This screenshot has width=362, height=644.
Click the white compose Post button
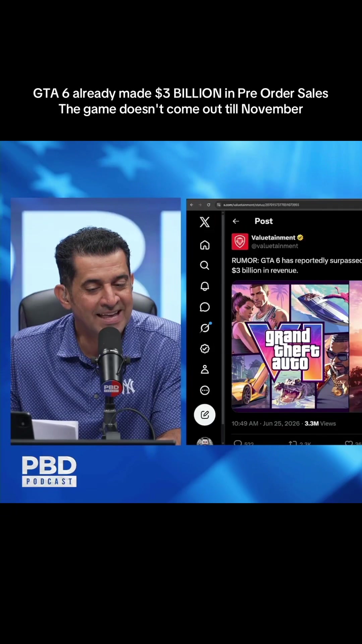click(205, 415)
